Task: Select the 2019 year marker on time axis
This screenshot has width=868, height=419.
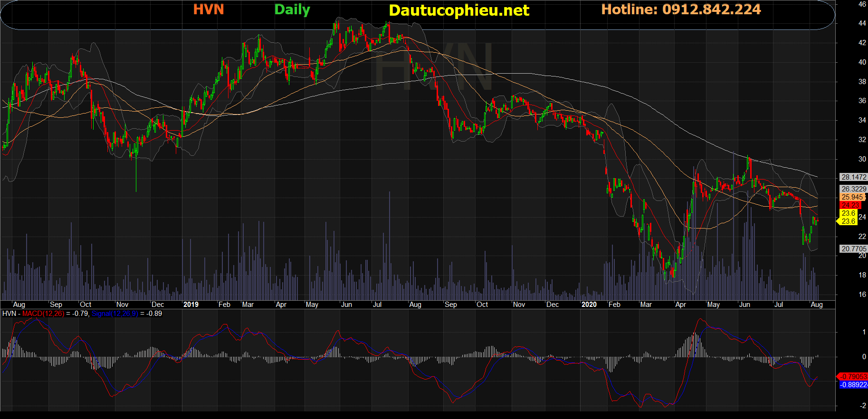Action: 191,305
